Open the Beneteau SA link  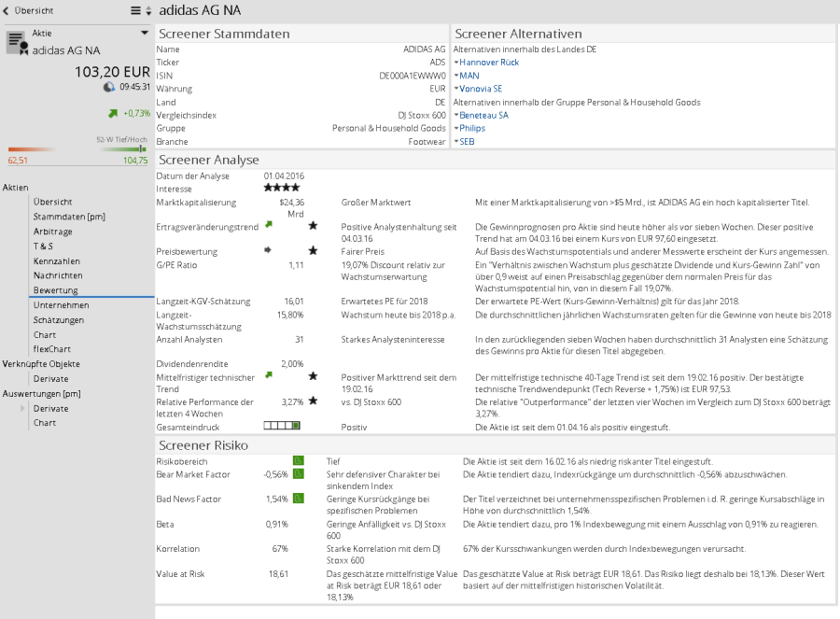[483, 115]
